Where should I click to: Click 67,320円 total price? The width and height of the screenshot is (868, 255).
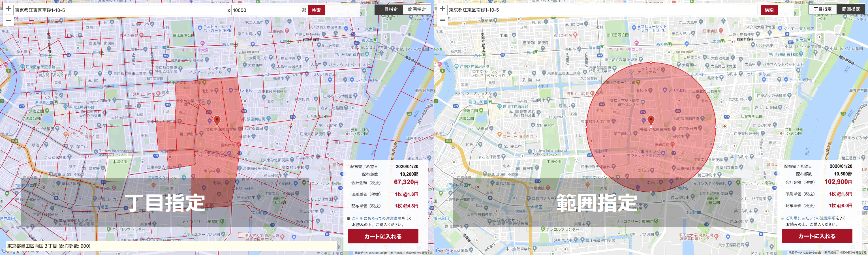[406, 182]
